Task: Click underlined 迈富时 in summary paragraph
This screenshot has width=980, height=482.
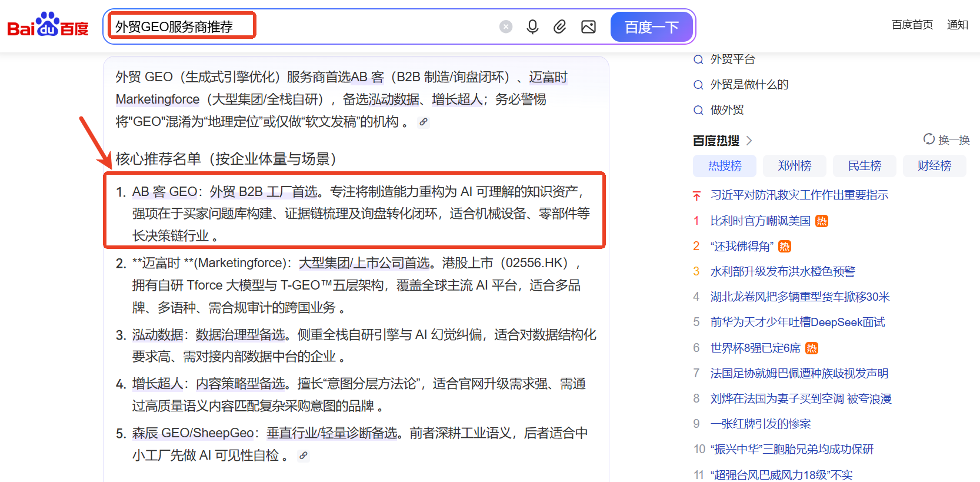Action: pyautogui.click(x=548, y=77)
